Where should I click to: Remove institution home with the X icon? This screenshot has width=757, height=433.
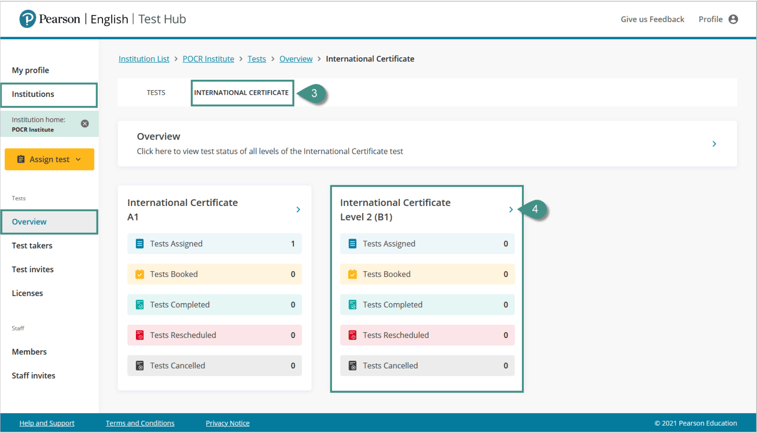pyautogui.click(x=85, y=124)
